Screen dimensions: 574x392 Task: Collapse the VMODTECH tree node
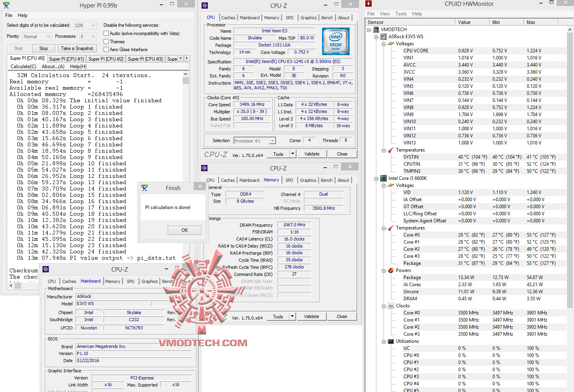pyautogui.click(x=369, y=30)
